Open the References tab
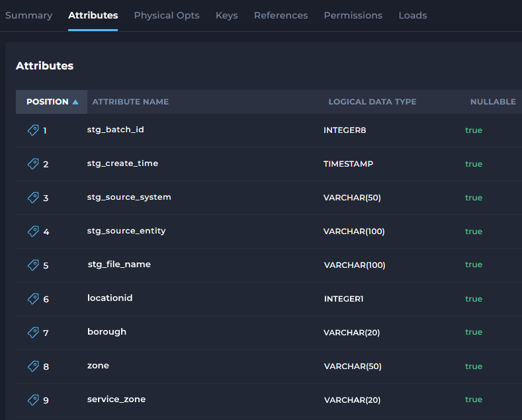The image size is (522, 420). click(x=281, y=15)
